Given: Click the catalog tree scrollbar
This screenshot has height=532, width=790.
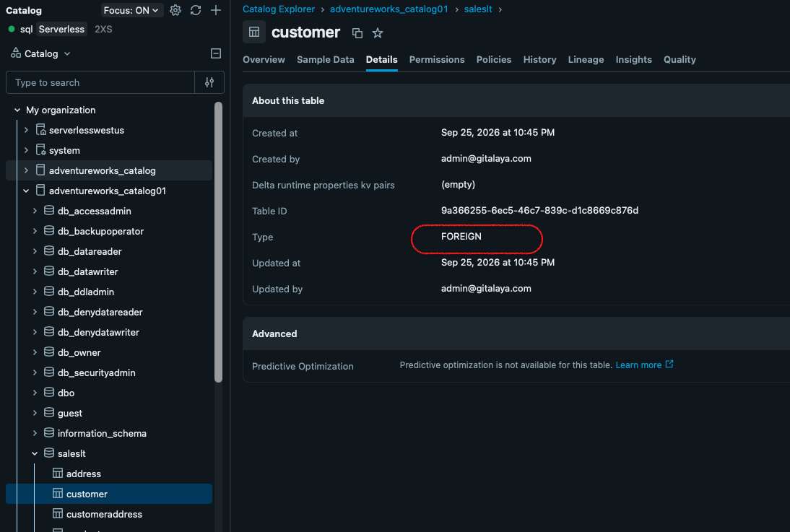Looking at the screenshot, I should pyautogui.click(x=218, y=243).
